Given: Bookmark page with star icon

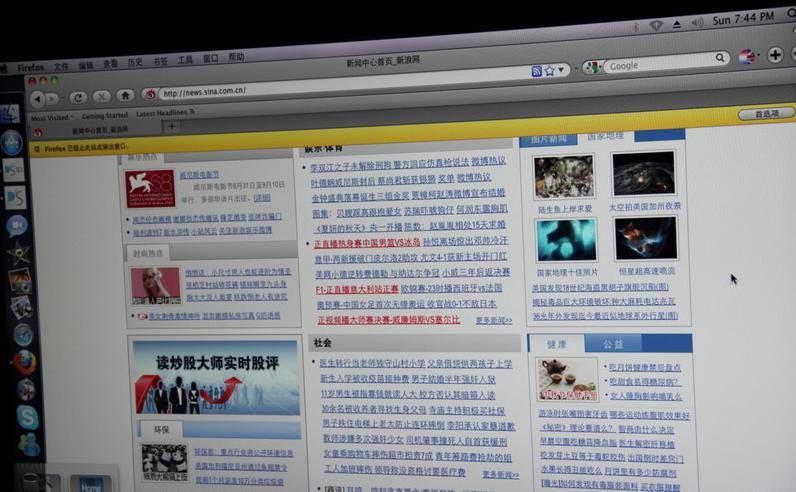Looking at the screenshot, I should (550, 71).
